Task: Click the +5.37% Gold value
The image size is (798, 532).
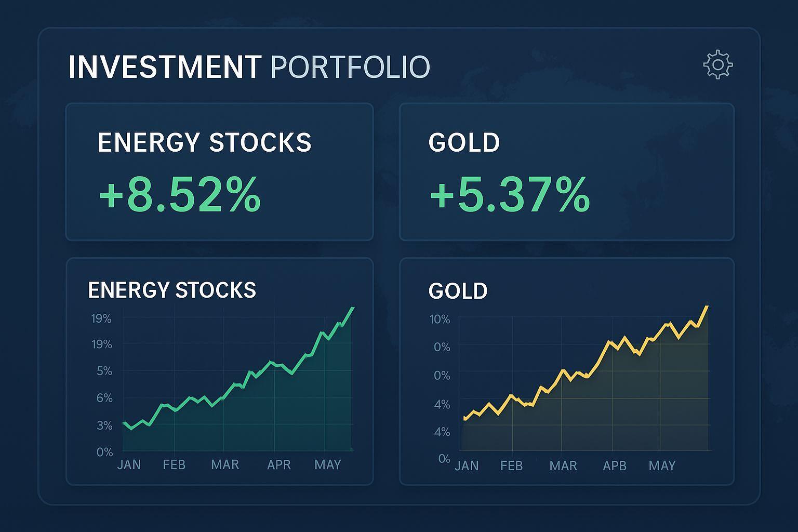Action: click(x=510, y=195)
